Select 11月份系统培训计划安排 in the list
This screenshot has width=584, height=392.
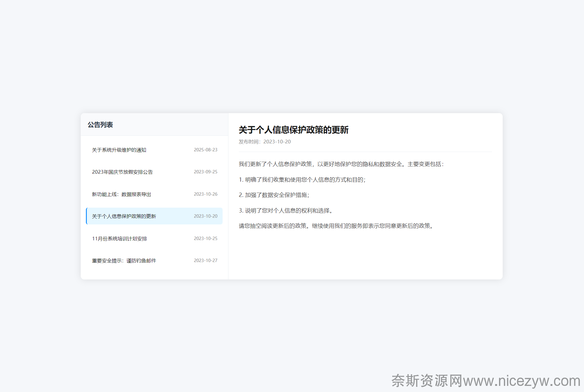[120, 239]
